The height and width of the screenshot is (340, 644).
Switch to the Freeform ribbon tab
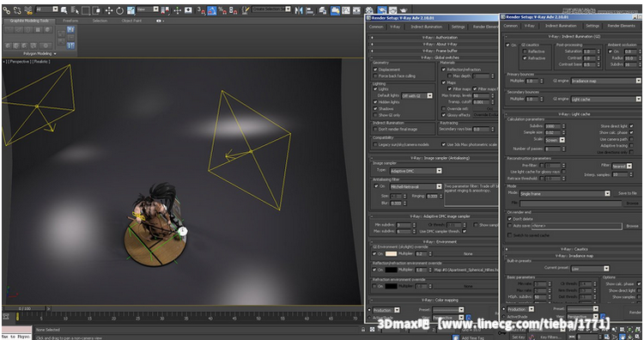click(x=70, y=21)
